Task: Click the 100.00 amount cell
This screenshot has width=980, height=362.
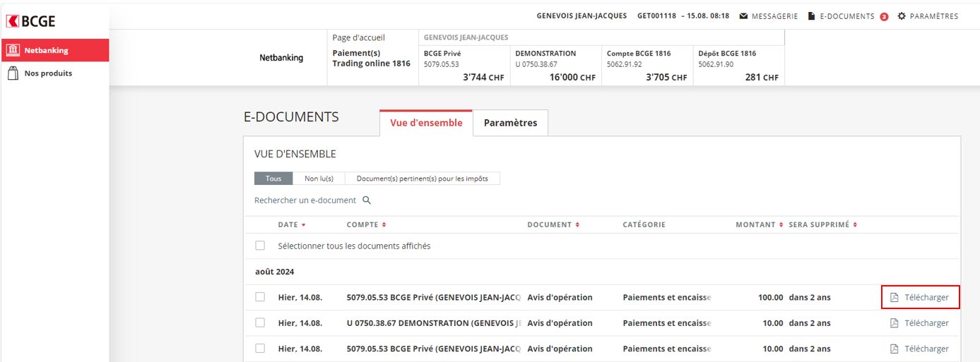Action: coord(771,297)
